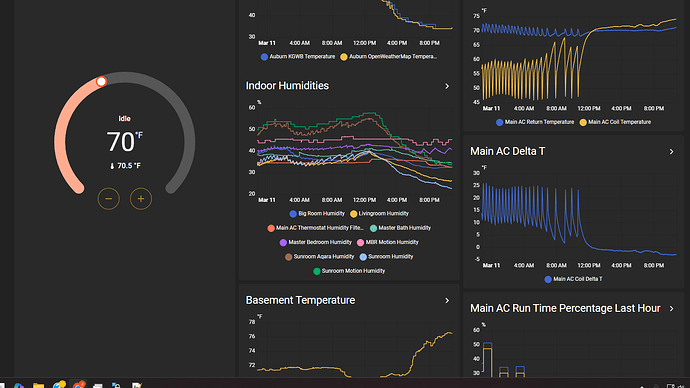Click inside the Main AC Delta T chart
The image size is (690, 388).
pos(579,216)
